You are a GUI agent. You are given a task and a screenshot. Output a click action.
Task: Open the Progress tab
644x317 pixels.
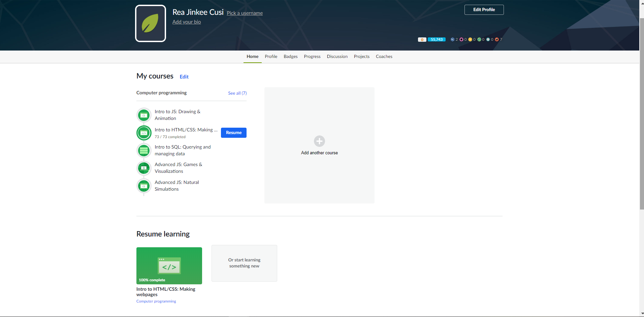coord(312,57)
